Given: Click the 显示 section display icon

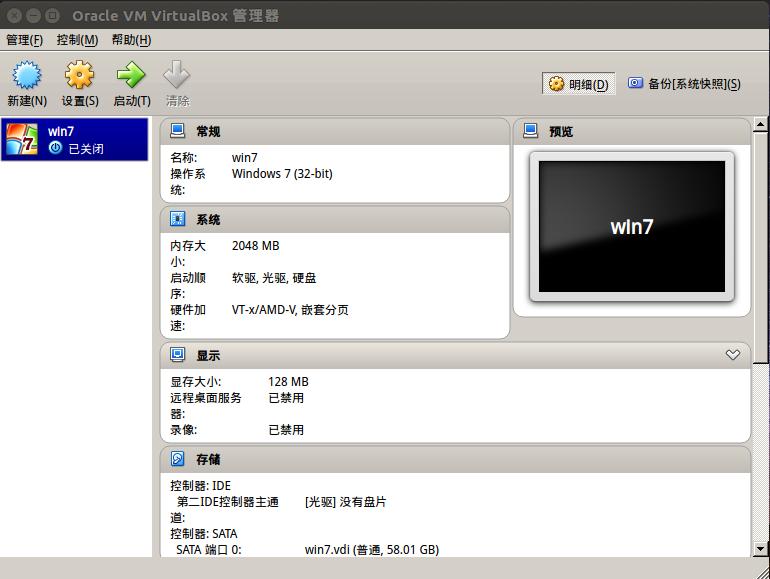Looking at the screenshot, I should 177,355.
